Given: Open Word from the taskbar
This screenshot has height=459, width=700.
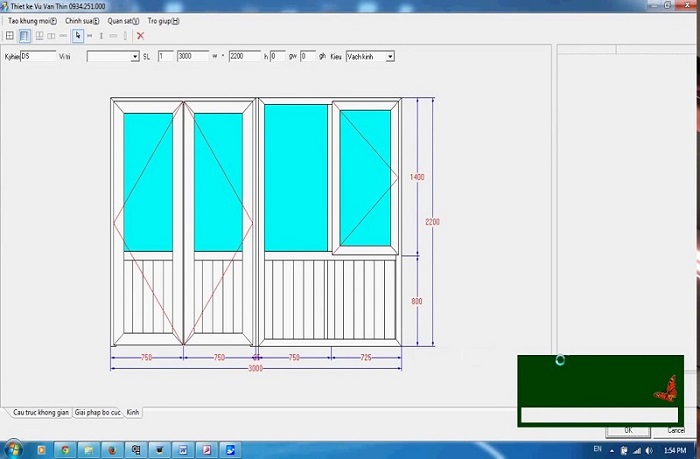Looking at the screenshot, I should tap(183, 450).
